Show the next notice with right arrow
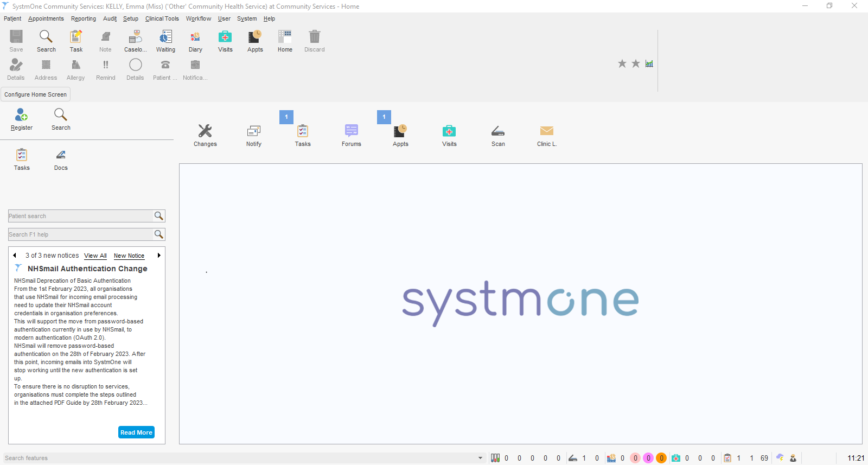 coord(159,255)
